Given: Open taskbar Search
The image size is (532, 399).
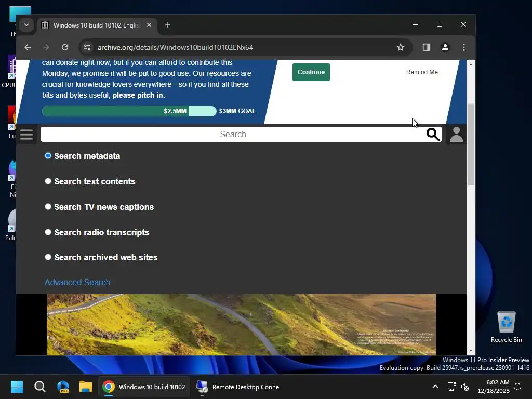Looking at the screenshot, I should click(x=39, y=387).
